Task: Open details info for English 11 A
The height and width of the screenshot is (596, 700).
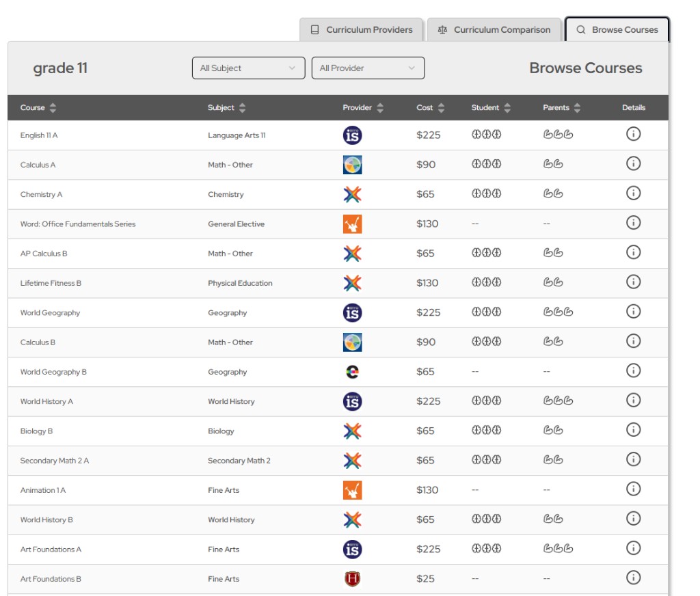Action: [x=633, y=134]
